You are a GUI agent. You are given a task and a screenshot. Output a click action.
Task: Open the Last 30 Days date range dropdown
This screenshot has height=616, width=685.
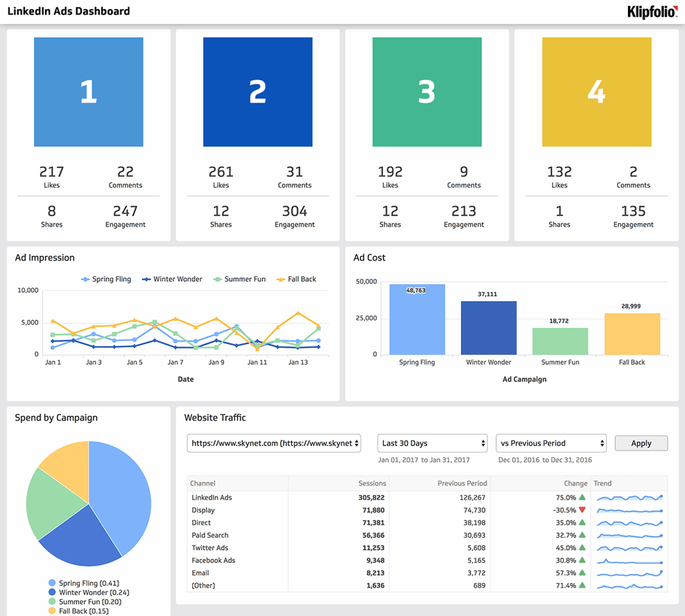[432, 443]
